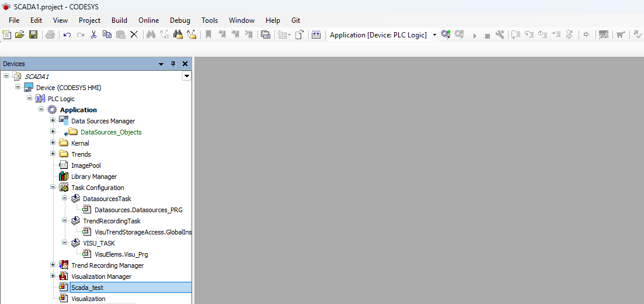Clear bookmarks with the crossed bookmark icon
Viewport: 644px width, 304px height.
pyautogui.click(x=249, y=35)
